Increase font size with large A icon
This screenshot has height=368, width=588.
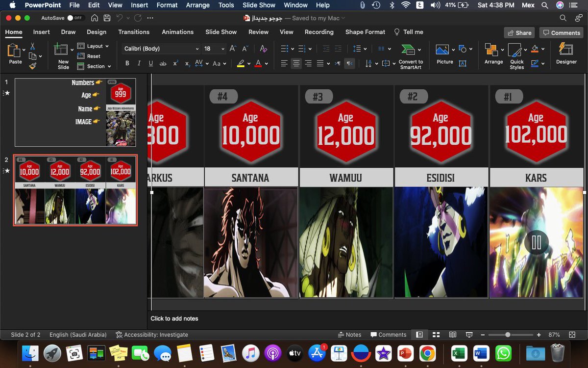[233, 49]
